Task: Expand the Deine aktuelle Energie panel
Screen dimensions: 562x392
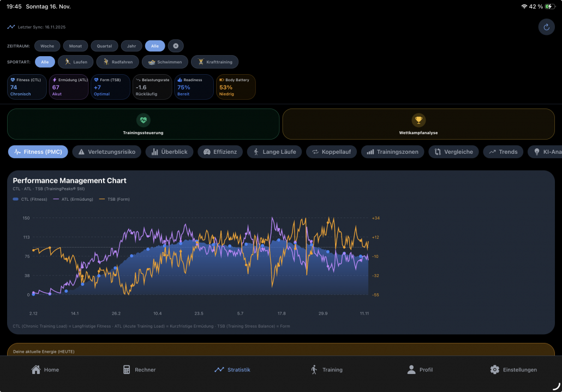Action: point(280,351)
